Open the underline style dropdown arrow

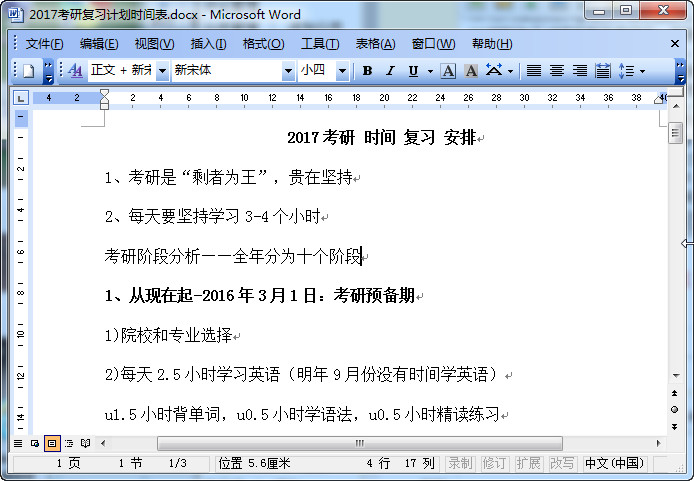pos(430,71)
